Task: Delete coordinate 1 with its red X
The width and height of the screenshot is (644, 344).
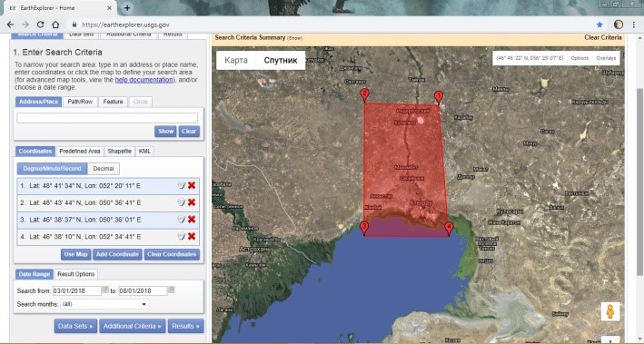Action: coord(192,185)
